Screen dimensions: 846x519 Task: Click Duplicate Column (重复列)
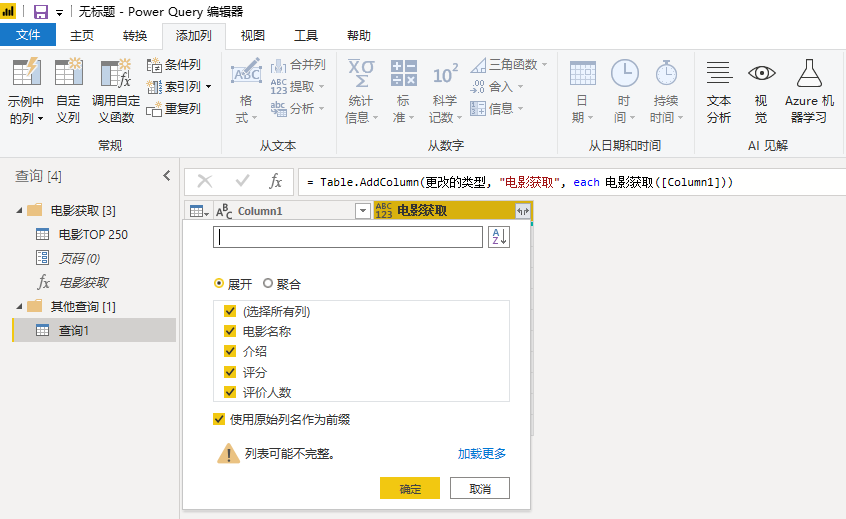pyautogui.click(x=174, y=108)
